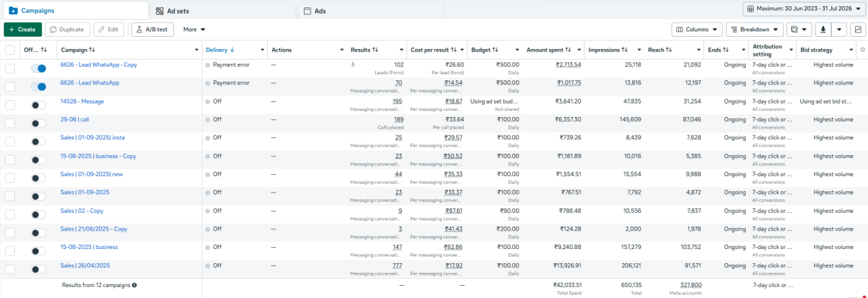
Task: Open Actions column dropdown arrow
Action: (342, 50)
